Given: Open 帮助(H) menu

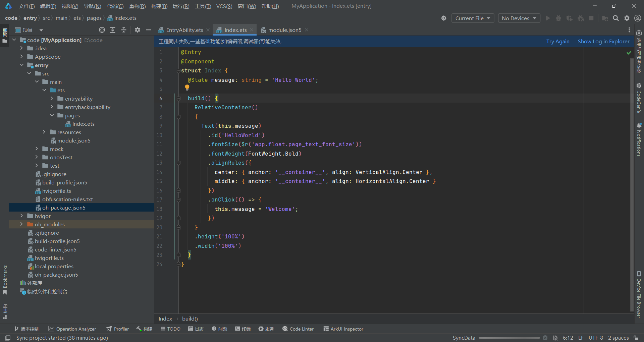Looking at the screenshot, I should [270, 6].
